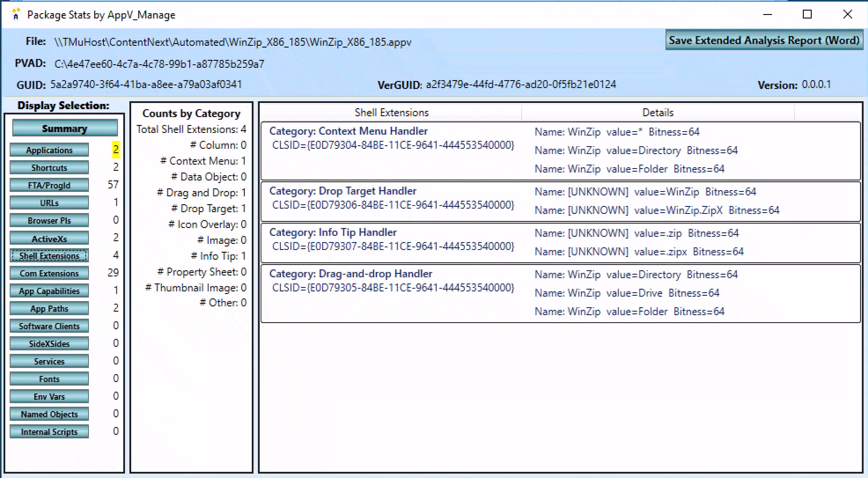The height and width of the screenshot is (478, 868).
Task: Click the Shell Extensions column header
Action: [391, 113]
